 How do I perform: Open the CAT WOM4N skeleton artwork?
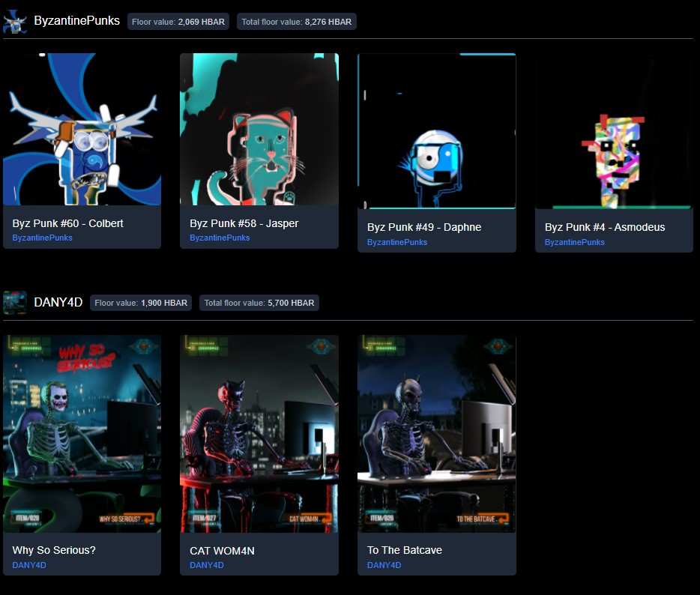pos(259,434)
